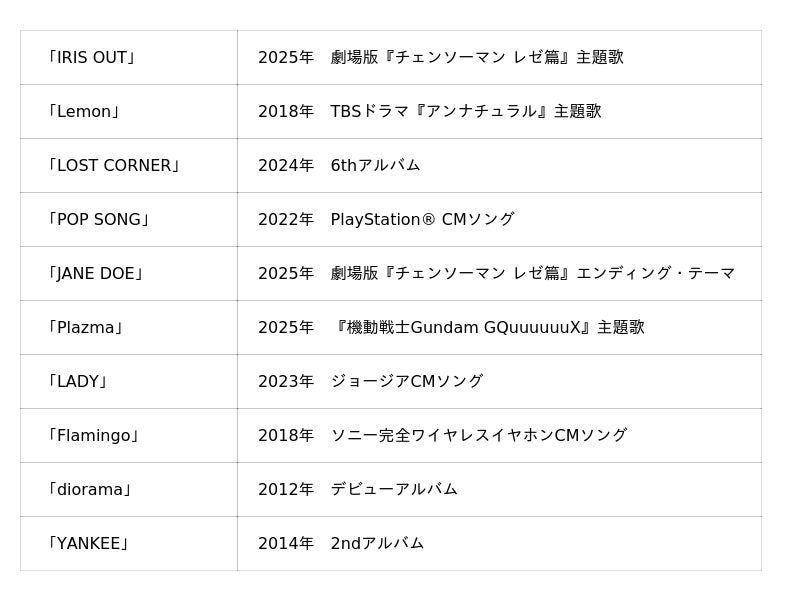This screenshot has height=601, width=800.
Task: Select the 「POP SONG」 title cell
Action: click(98, 220)
